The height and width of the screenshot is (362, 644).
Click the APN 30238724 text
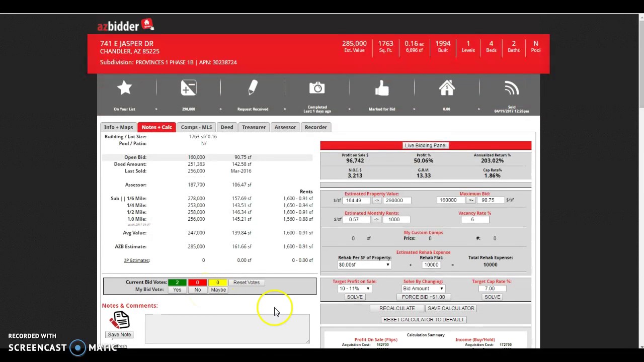pyautogui.click(x=218, y=62)
